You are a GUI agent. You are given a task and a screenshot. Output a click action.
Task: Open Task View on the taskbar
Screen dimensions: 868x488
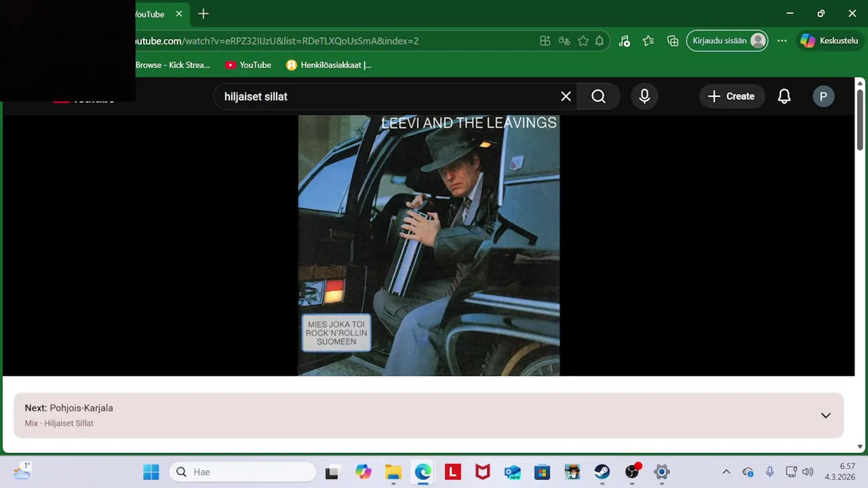point(332,472)
